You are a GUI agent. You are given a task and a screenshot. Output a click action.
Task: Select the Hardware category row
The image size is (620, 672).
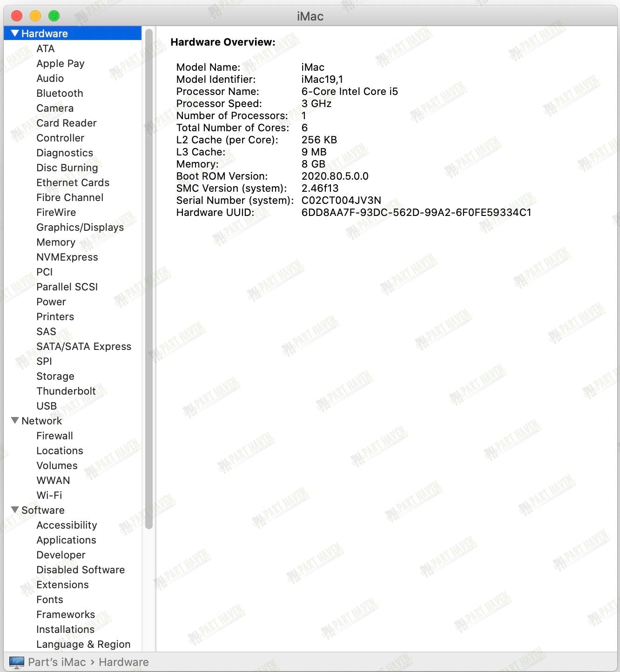73,34
